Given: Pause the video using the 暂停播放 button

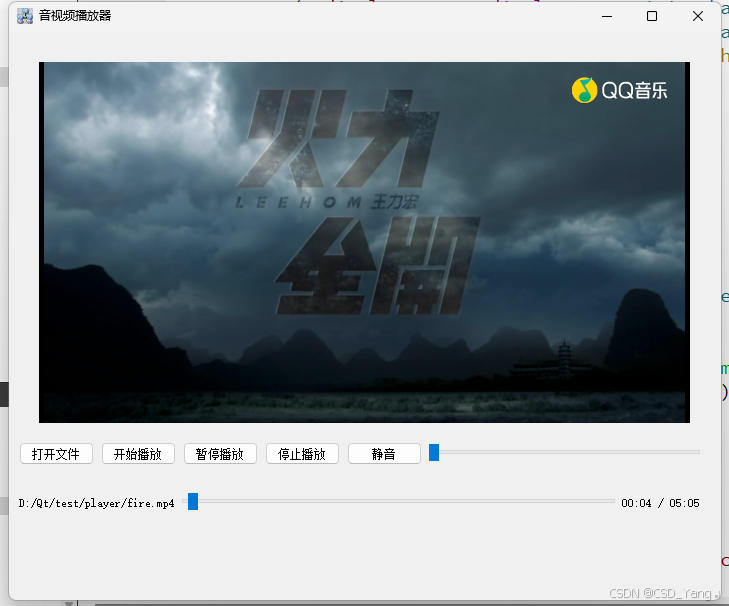Looking at the screenshot, I should pos(220,453).
